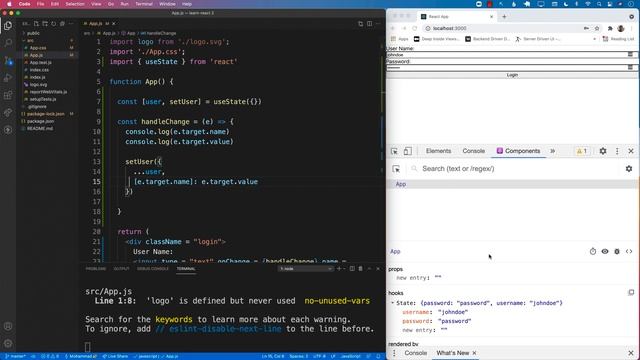
Task: Toggle the device toolbar icon in DevTools
Action: coord(407,151)
